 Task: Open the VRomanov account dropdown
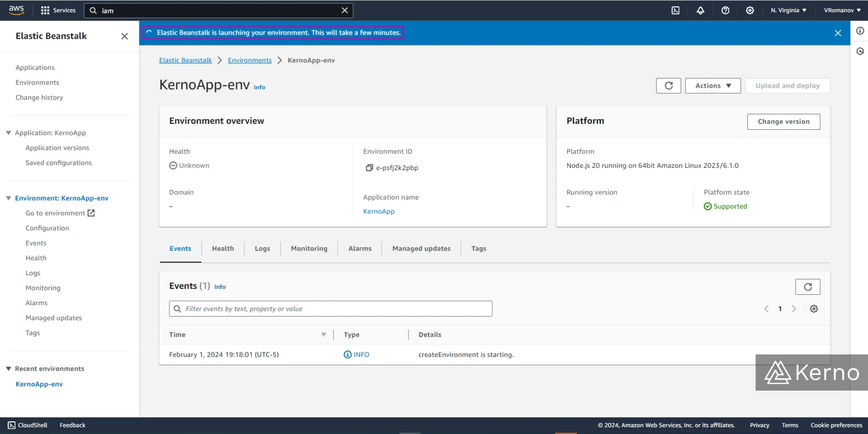pos(842,10)
